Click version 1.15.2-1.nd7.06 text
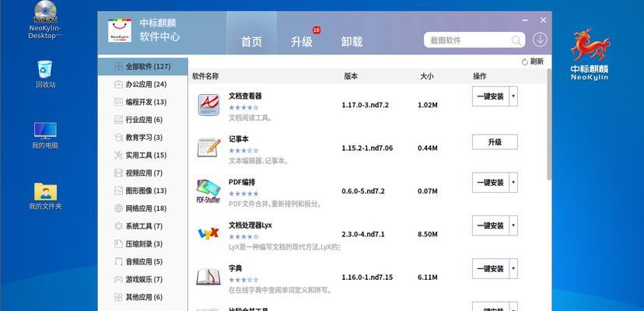Viewport: 644px width, 311px height. (x=367, y=149)
